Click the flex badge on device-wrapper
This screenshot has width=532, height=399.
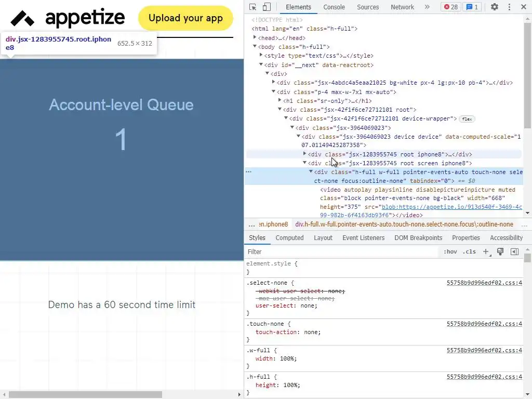(x=467, y=119)
